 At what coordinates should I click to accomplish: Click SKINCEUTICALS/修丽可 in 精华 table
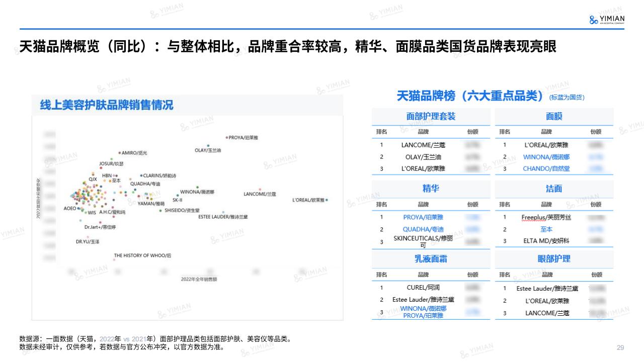click(x=423, y=241)
